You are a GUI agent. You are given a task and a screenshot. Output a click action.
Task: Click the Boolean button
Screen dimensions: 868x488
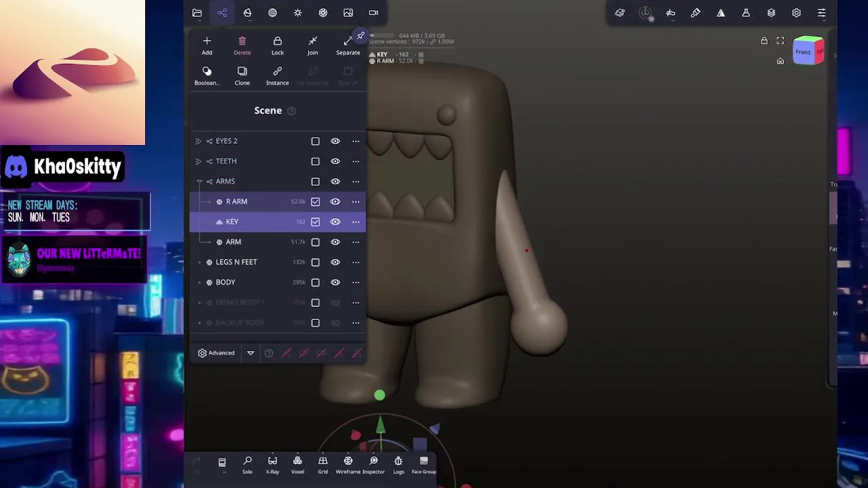pyautogui.click(x=207, y=76)
